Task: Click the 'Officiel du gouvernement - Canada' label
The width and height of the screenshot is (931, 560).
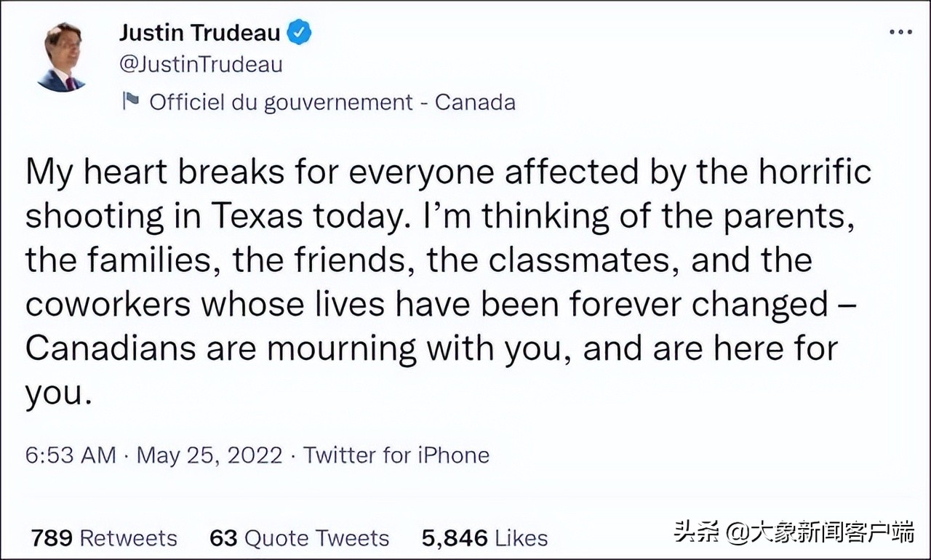Action: click(332, 102)
